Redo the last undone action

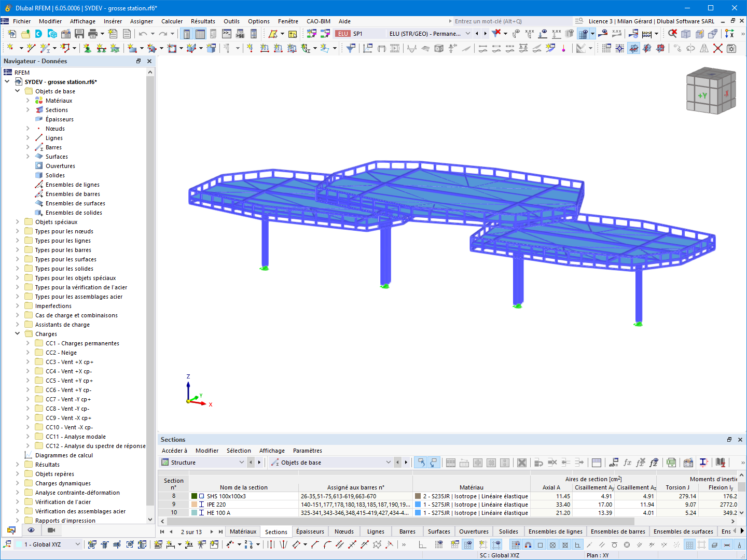pyautogui.click(x=163, y=34)
